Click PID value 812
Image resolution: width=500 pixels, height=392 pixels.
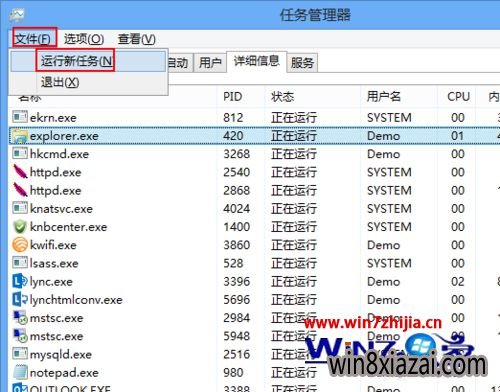click(x=233, y=118)
